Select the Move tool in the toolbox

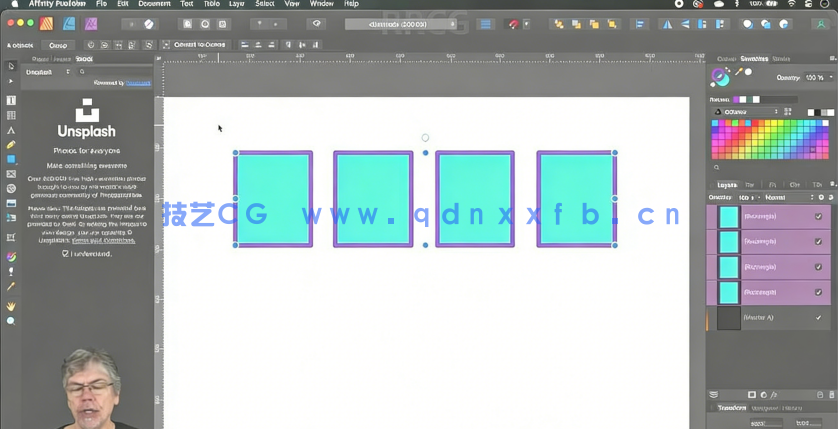[11, 67]
